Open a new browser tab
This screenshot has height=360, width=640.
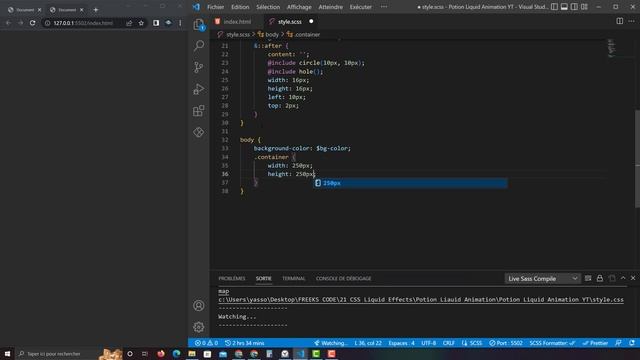pyautogui.click(x=96, y=9)
